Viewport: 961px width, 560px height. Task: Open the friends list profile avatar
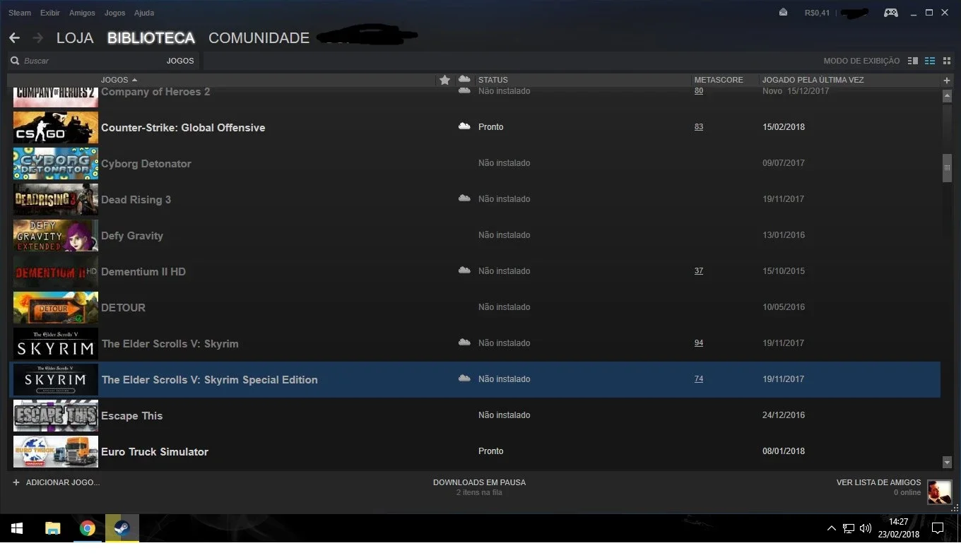[x=939, y=492]
